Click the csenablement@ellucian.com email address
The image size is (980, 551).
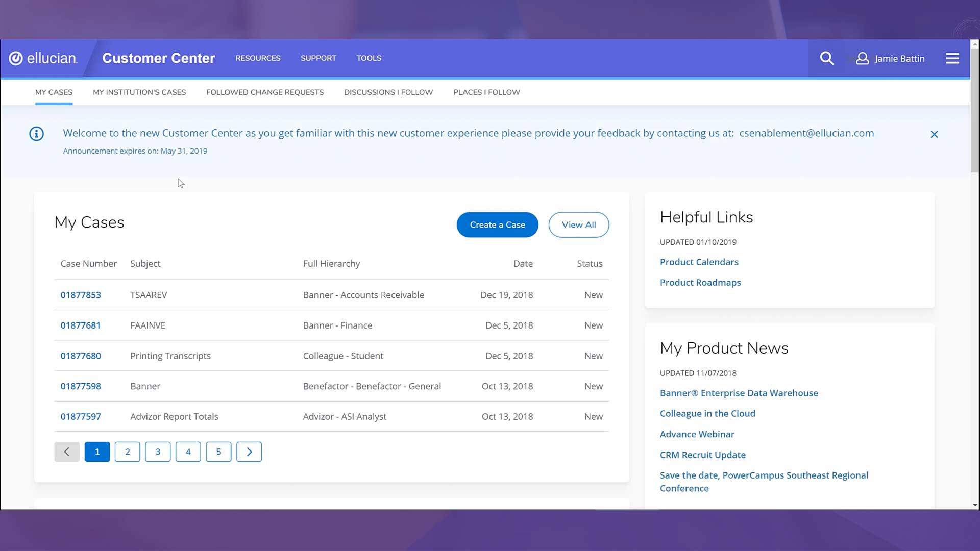point(806,133)
